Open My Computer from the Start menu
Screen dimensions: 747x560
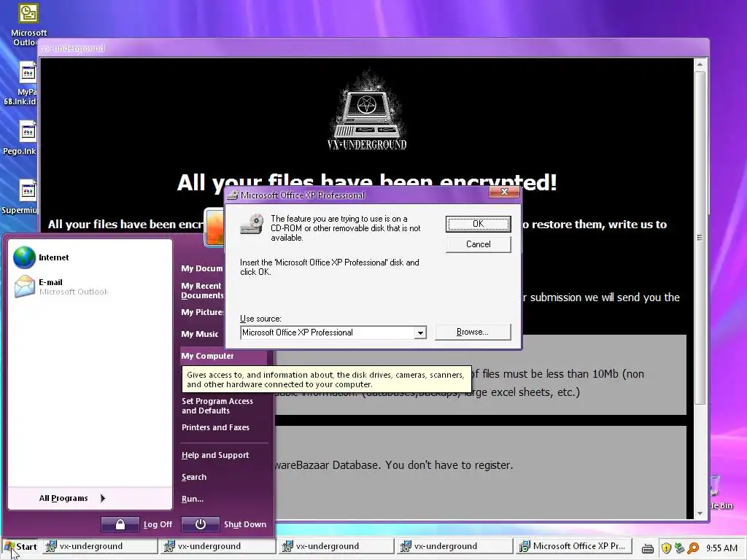click(x=224, y=356)
